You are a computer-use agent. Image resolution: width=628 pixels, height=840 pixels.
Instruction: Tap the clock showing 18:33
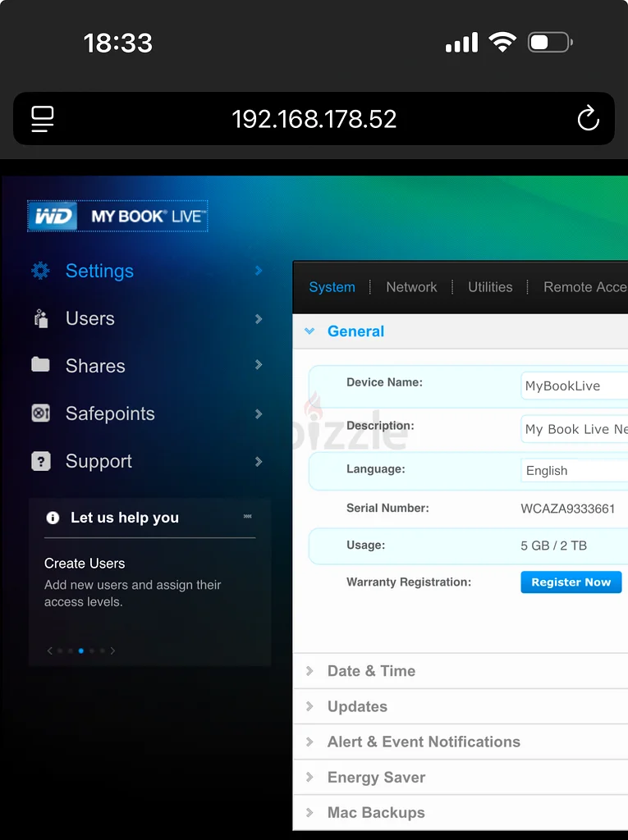118,43
